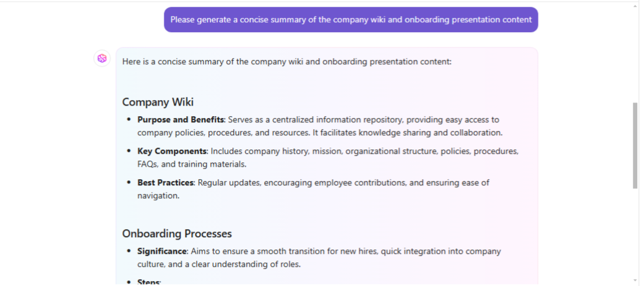644x286 pixels.
Task: Click the bold "Purpose and Benefits" label
Action: pyautogui.click(x=180, y=119)
